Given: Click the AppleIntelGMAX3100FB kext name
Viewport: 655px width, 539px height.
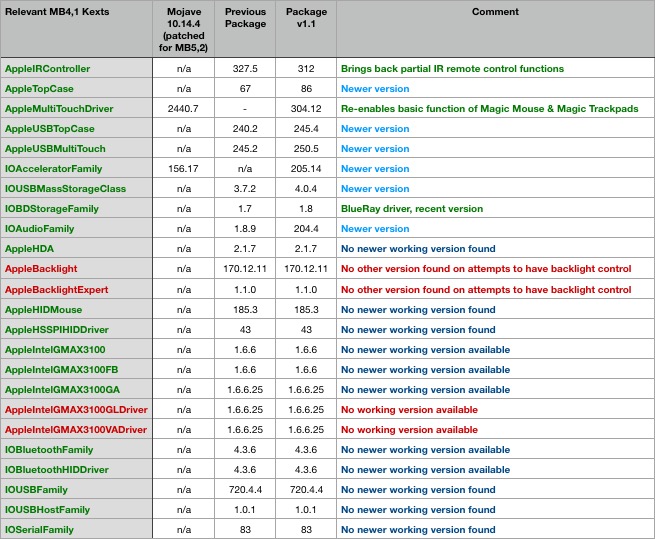Looking at the screenshot, I should click(61, 370).
